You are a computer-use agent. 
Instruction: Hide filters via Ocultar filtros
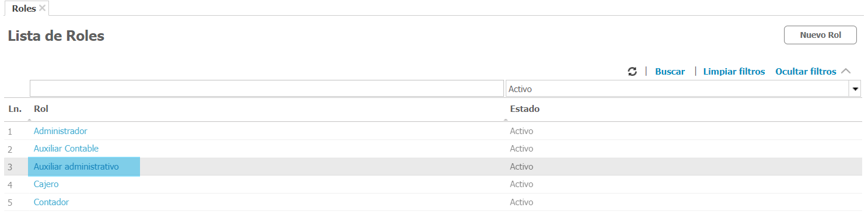pyautogui.click(x=806, y=71)
